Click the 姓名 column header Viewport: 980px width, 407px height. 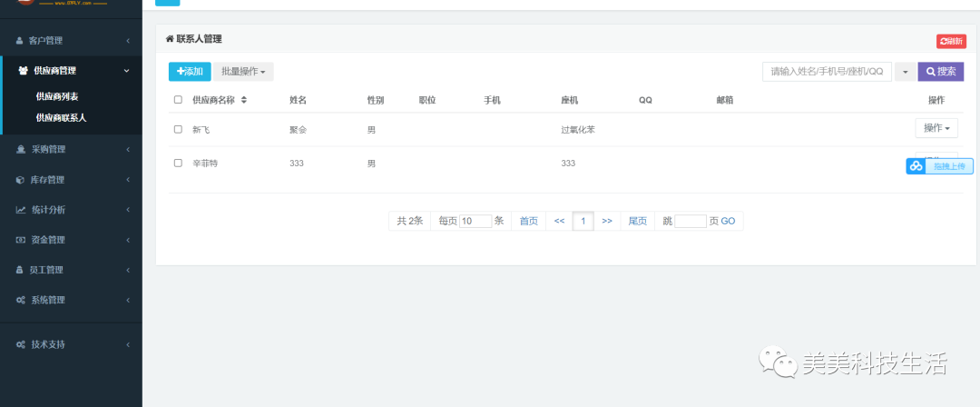[299, 100]
